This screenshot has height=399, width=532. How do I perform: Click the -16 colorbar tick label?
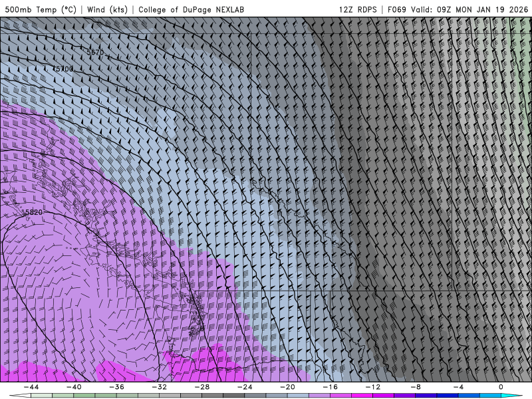click(x=330, y=387)
